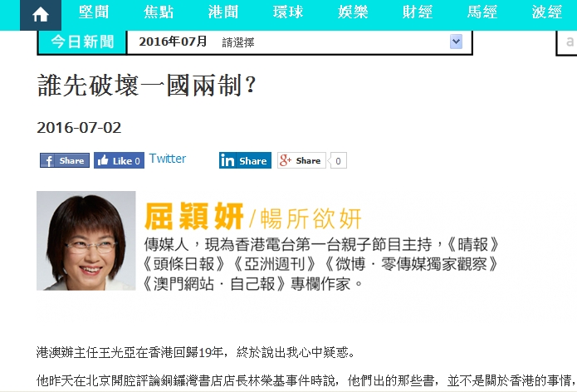The width and height of the screenshot is (577, 392).
Task: Share article on Google Plus
Action: tap(301, 160)
